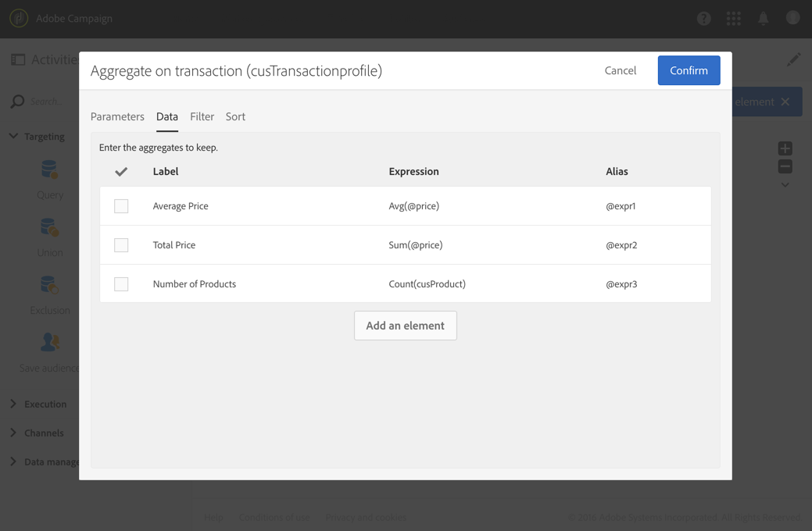Open the help question mark icon
This screenshot has width=812, height=531.
point(703,19)
